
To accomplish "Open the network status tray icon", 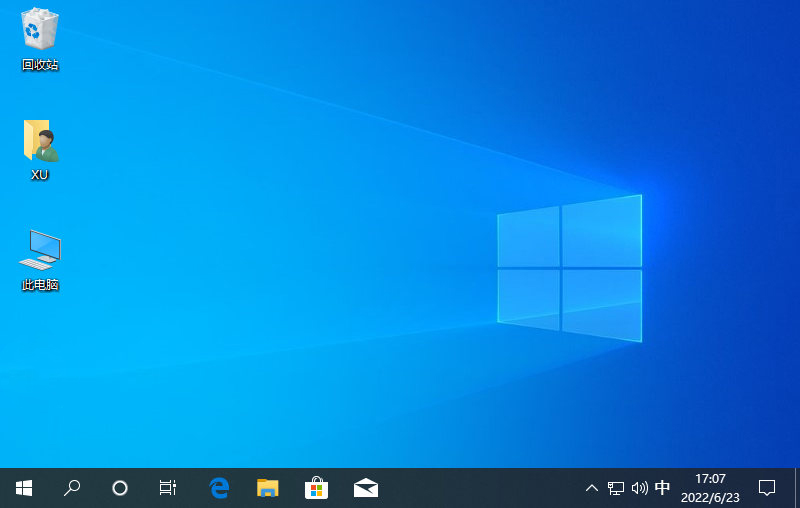I will pos(616,488).
